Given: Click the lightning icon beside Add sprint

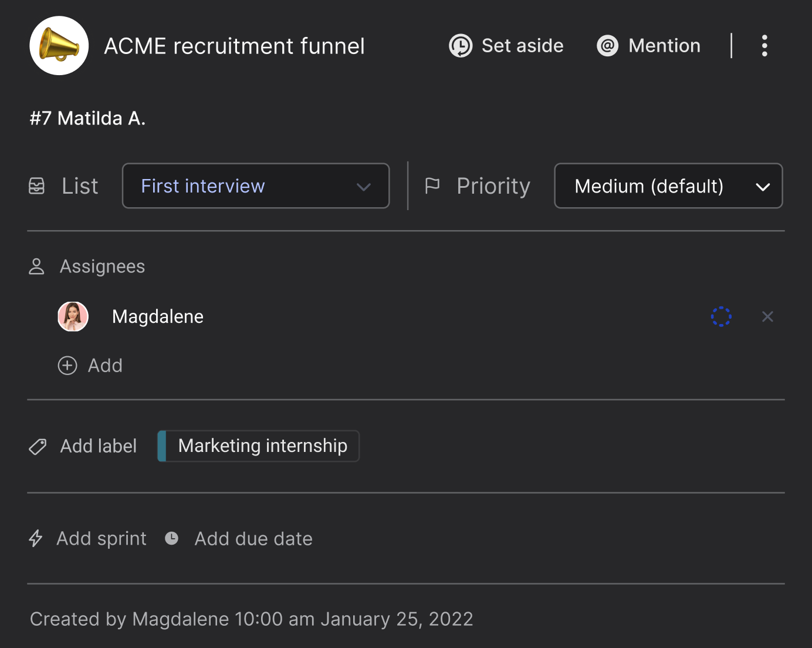Looking at the screenshot, I should pyautogui.click(x=36, y=538).
